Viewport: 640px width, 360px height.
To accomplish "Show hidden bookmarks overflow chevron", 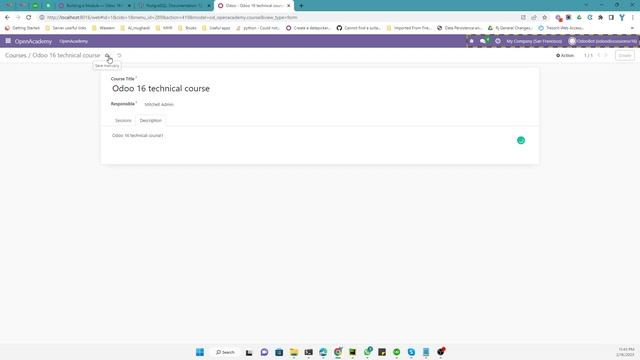I will tap(632, 28).
